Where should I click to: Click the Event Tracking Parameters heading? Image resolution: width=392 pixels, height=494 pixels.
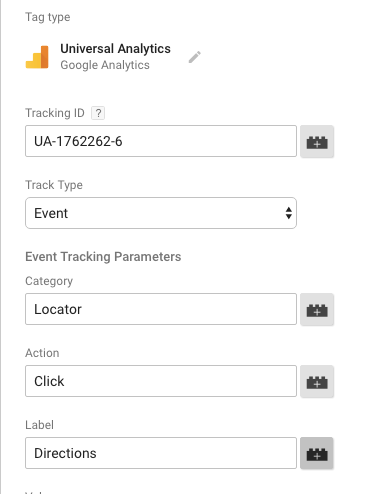[103, 257]
